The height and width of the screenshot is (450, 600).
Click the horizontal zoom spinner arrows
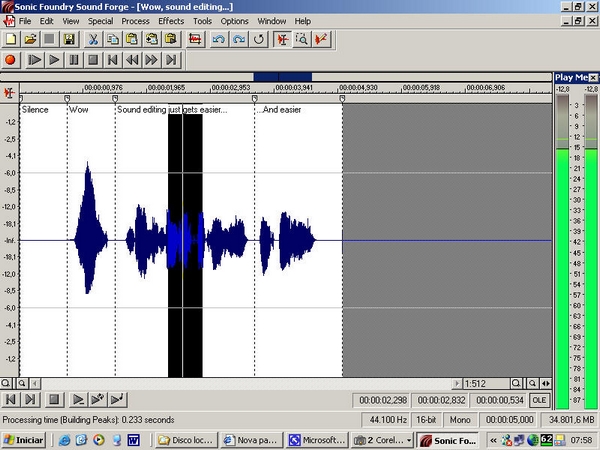tap(546, 383)
